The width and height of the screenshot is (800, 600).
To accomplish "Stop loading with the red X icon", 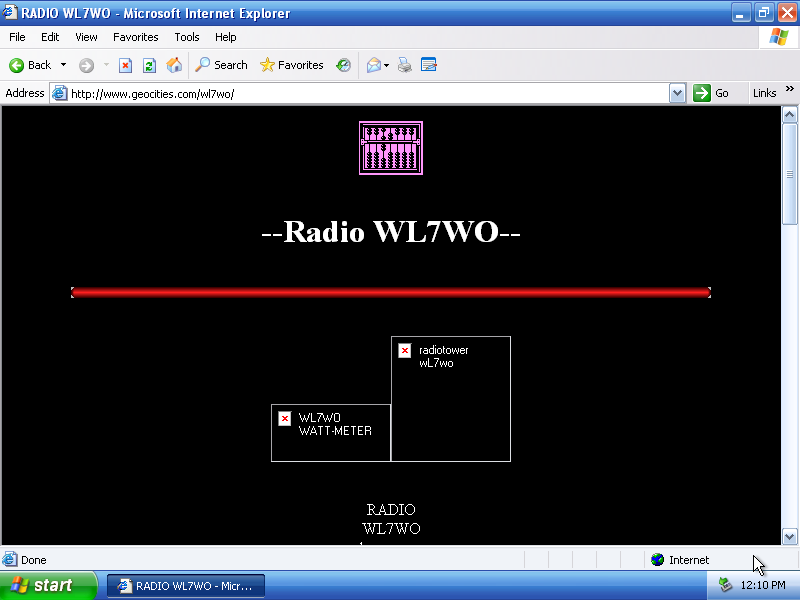I will tap(125, 65).
